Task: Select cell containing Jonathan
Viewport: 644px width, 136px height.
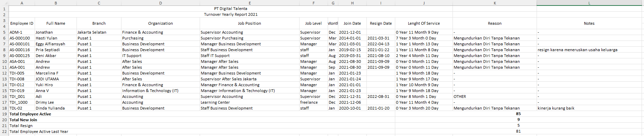Action: 56,32
